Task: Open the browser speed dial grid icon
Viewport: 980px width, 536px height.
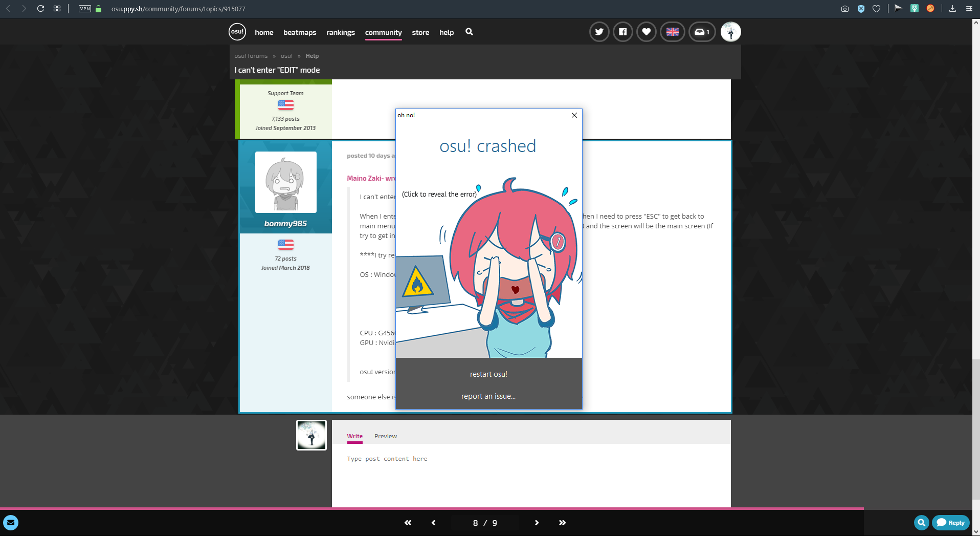Action: point(57,9)
